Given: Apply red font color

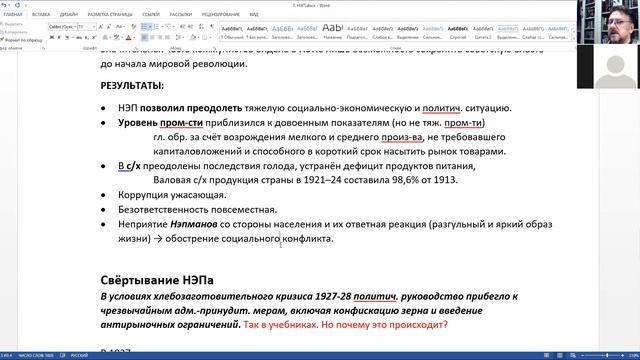Looking at the screenshot, I should tap(128, 37).
